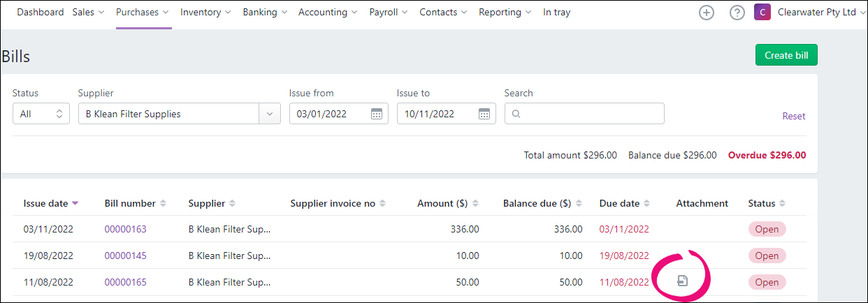Expand the Reporting menu

[505, 12]
